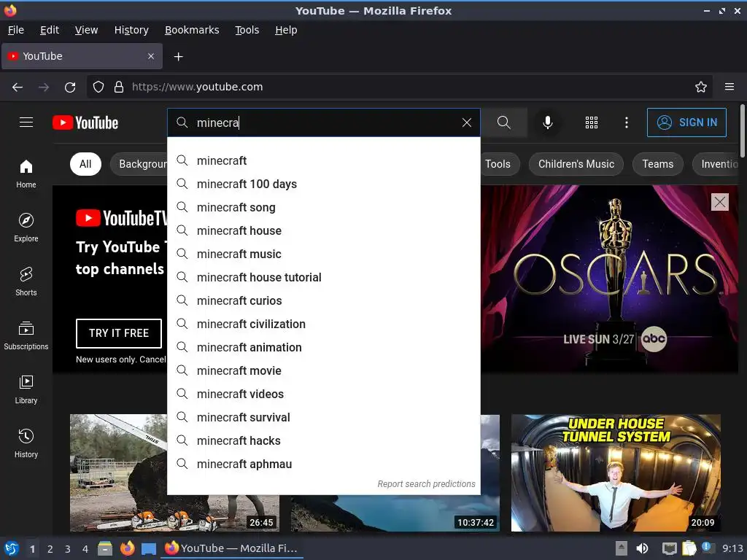Choose 'minecraft animation' suggestion

(324, 347)
